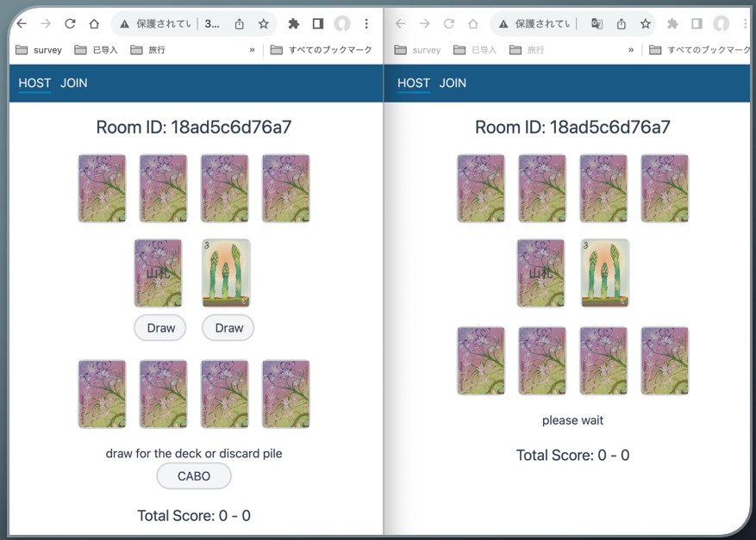Image resolution: width=756 pixels, height=540 pixels.
Task: Open すべてのブックマーク folder in right window
Action: tap(700, 50)
